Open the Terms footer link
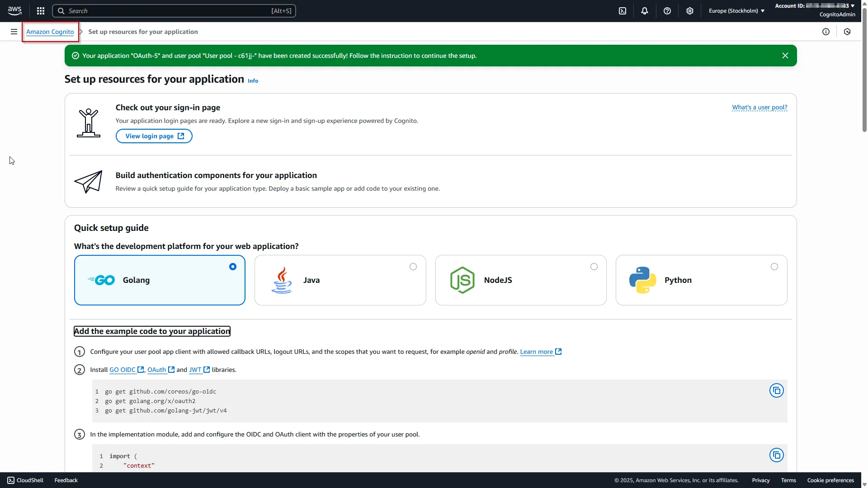Viewport: 868px width, 488px height. (788, 480)
